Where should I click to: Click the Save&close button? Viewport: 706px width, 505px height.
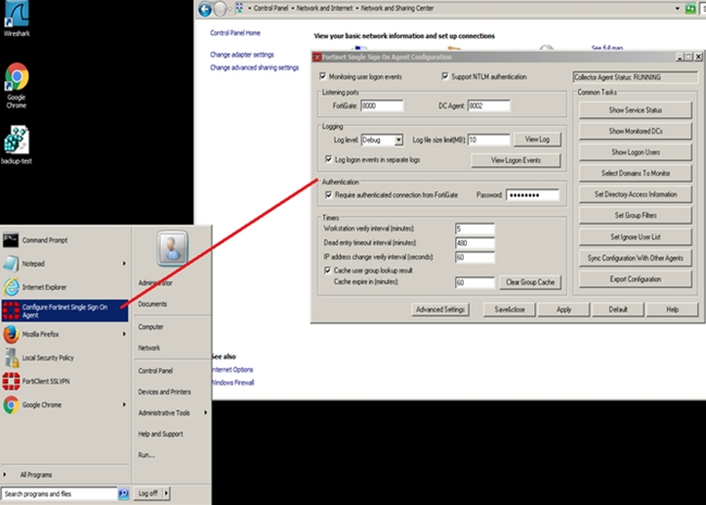pyautogui.click(x=510, y=310)
